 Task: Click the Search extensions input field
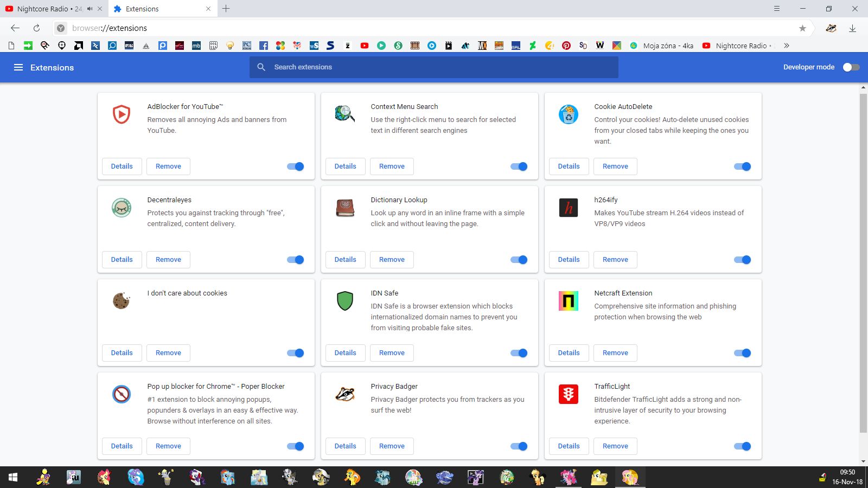click(434, 67)
